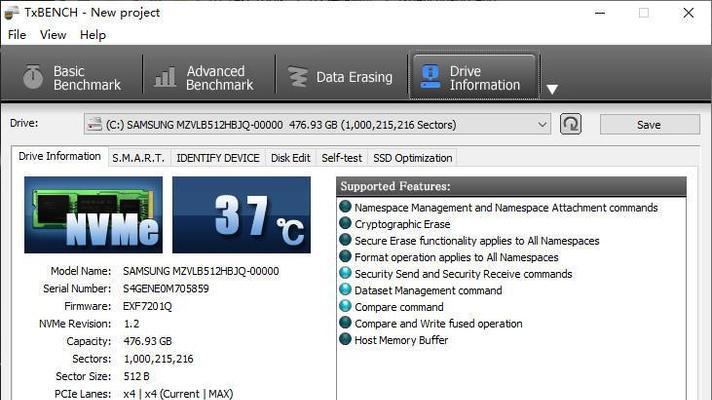Click the Save button
The width and height of the screenshot is (712, 400).
pyautogui.click(x=649, y=124)
